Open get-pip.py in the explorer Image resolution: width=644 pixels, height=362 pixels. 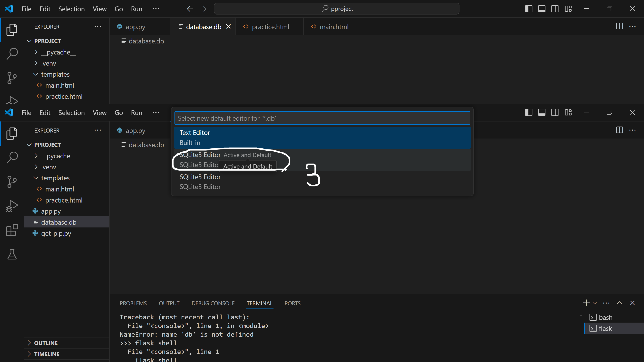pyautogui.click(x=67, y=233)
